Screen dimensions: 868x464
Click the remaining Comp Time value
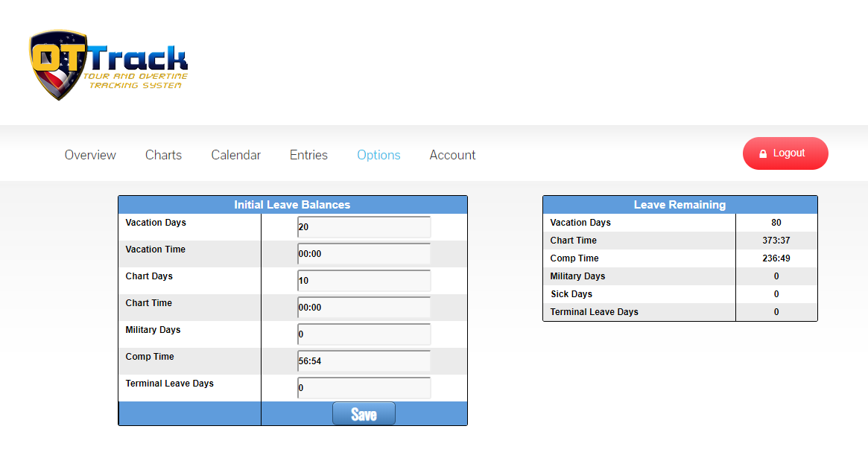[776, 258]
